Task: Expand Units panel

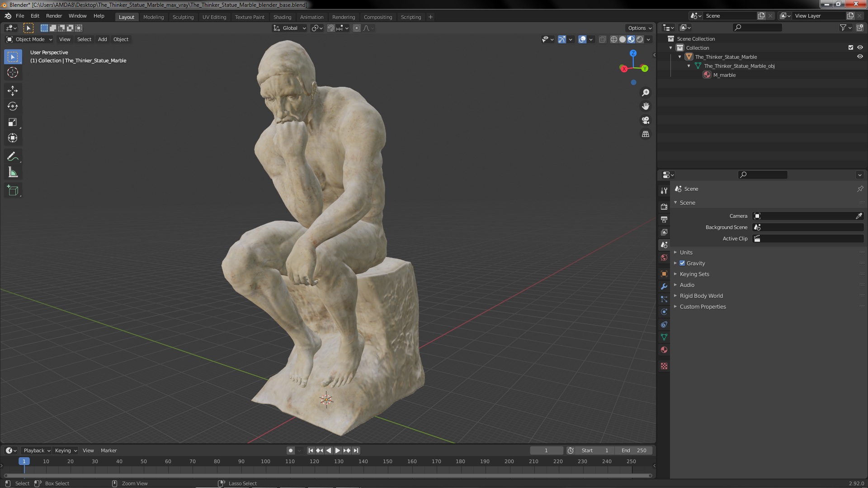Action: click(x=686, y=253)
